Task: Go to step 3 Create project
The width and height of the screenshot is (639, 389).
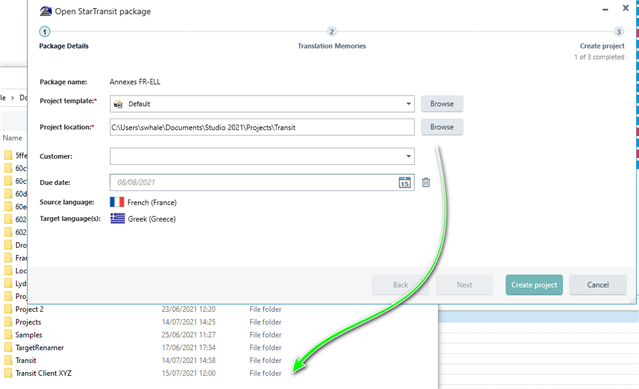Action: [x=619, y=31]
